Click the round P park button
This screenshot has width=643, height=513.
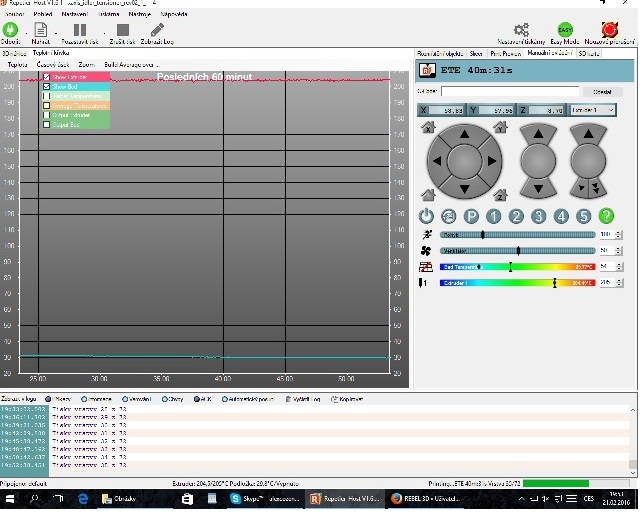(471, 216)
